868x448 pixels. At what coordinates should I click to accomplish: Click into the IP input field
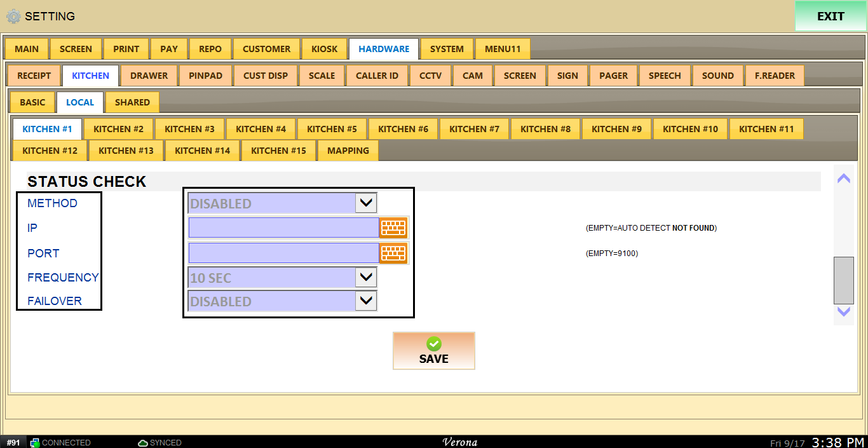284,227
